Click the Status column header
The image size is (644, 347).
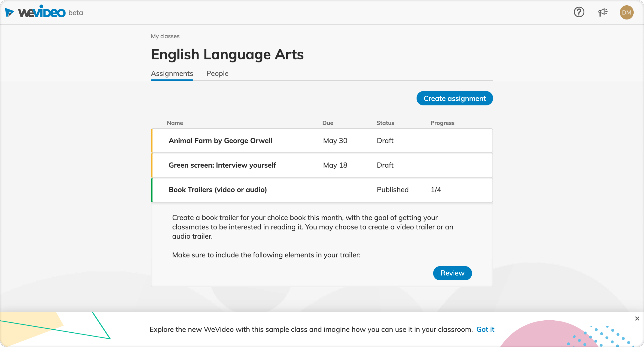click(x=385, y=123)
